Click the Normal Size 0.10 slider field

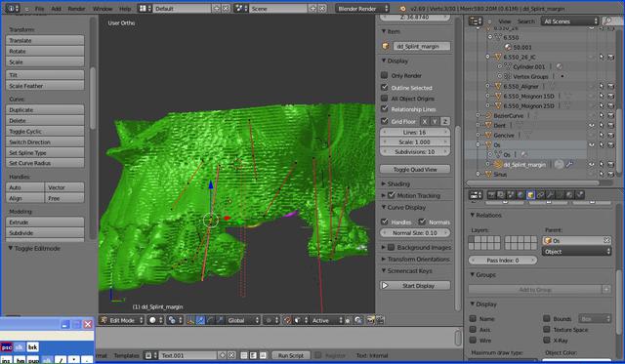click(415, 233)
